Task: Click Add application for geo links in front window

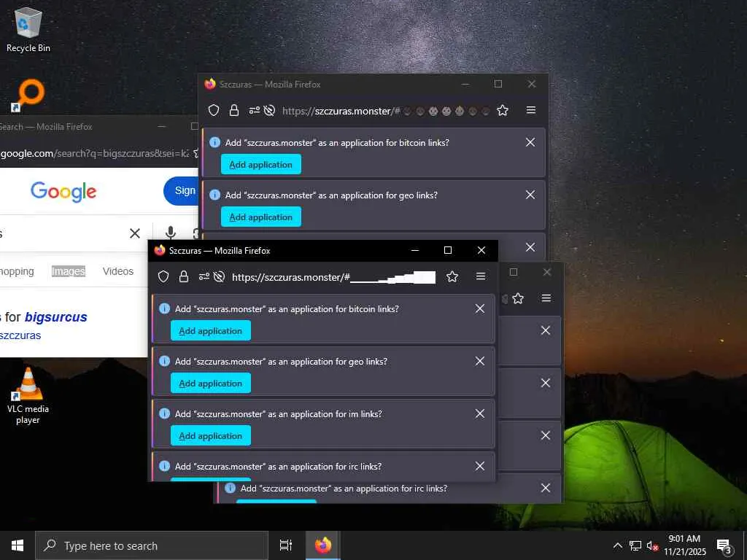Action: click(211, 383)
